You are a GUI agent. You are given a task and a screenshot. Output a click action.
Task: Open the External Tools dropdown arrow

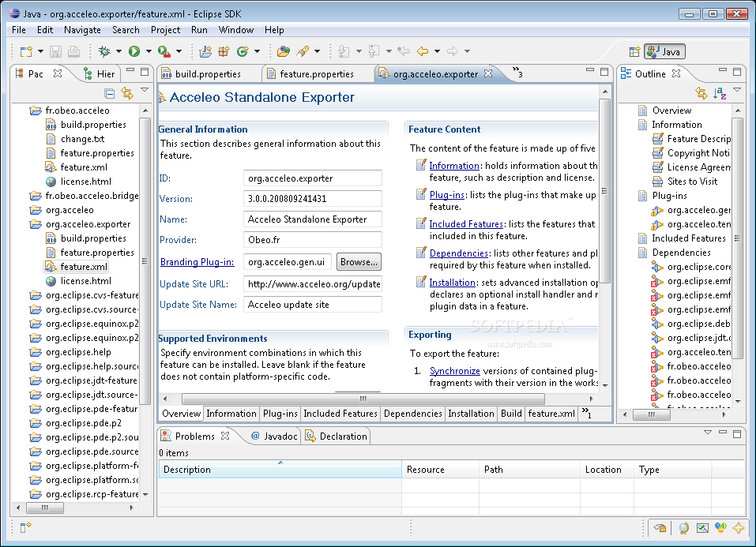click(x=179, y=51)
